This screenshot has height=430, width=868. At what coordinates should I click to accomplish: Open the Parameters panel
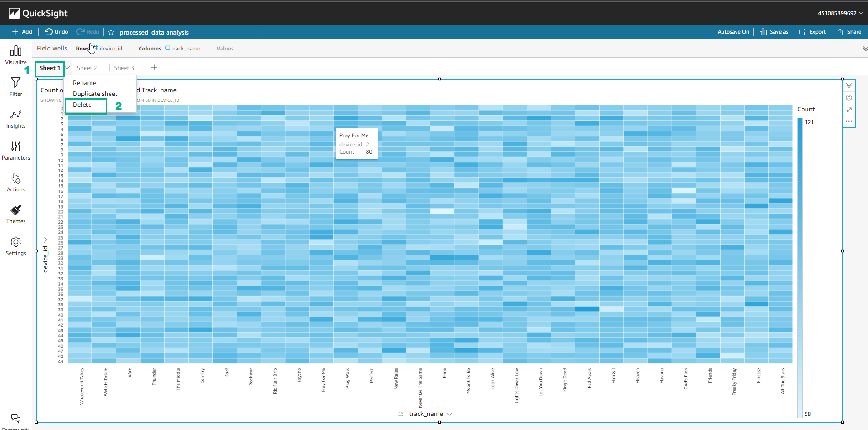click(16, 150)
